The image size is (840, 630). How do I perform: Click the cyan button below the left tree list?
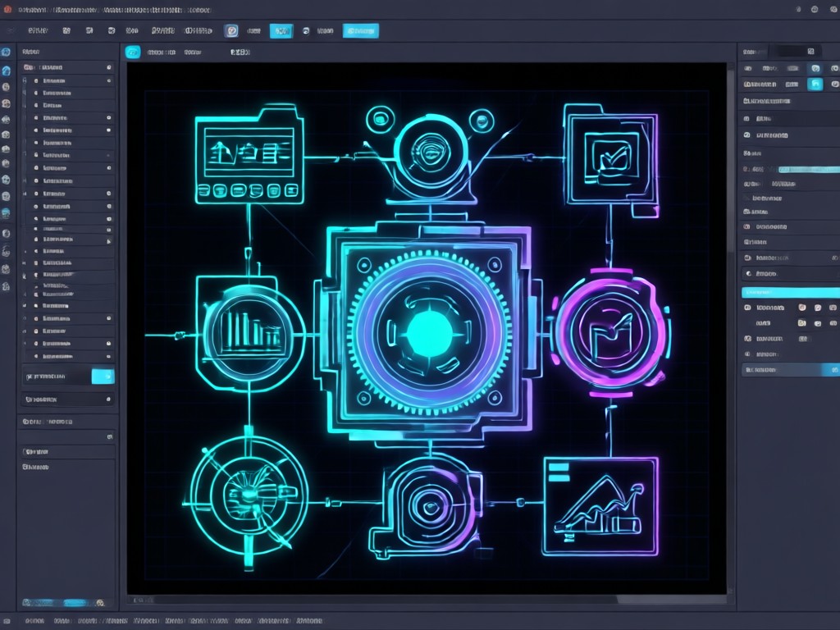tap(103, 377)
